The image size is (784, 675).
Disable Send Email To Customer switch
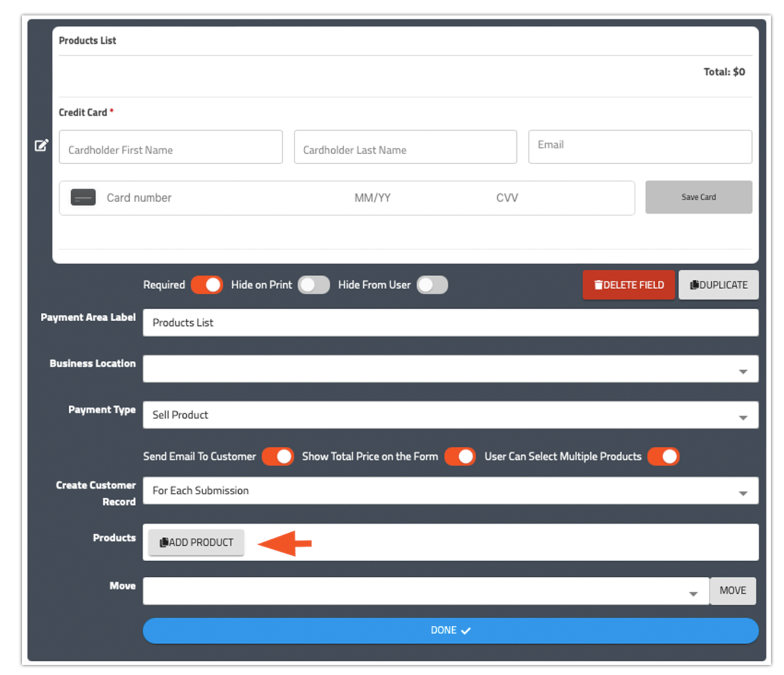(x=278, y=456)
